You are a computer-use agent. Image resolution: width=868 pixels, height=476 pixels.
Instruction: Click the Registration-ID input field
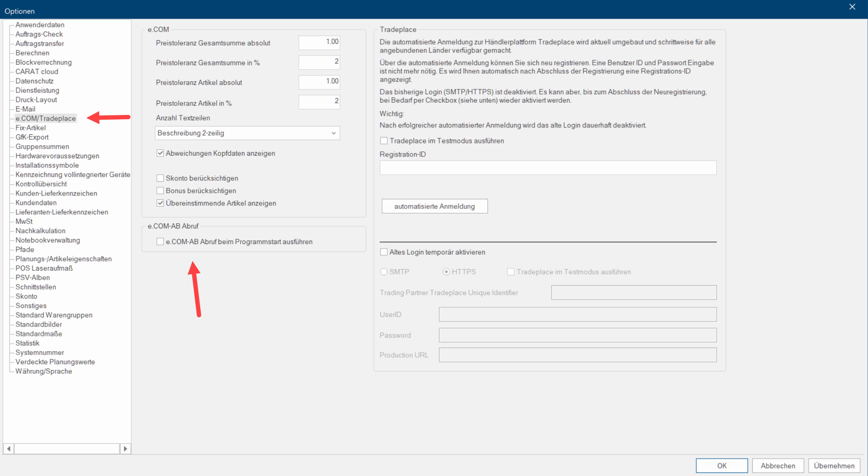point(548,168)
